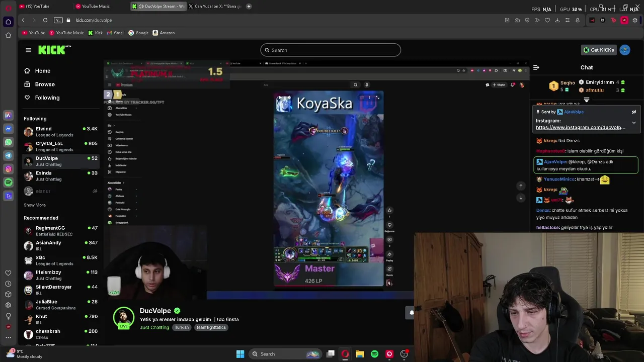The height and width of the screenshot is (362, 644).
Task: Click the teamfighttactics tag
Action: [211, 327]
